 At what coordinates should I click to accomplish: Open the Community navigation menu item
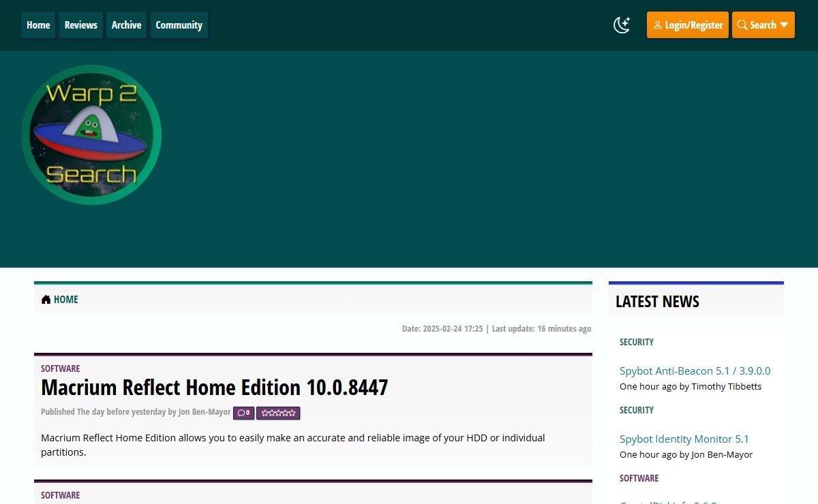click(179, 25)
